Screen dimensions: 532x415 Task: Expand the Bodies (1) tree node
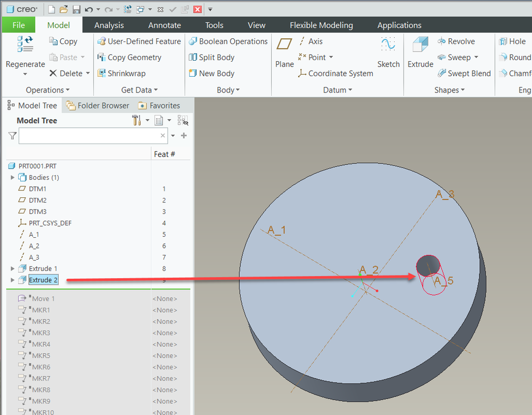pos(13,177)
